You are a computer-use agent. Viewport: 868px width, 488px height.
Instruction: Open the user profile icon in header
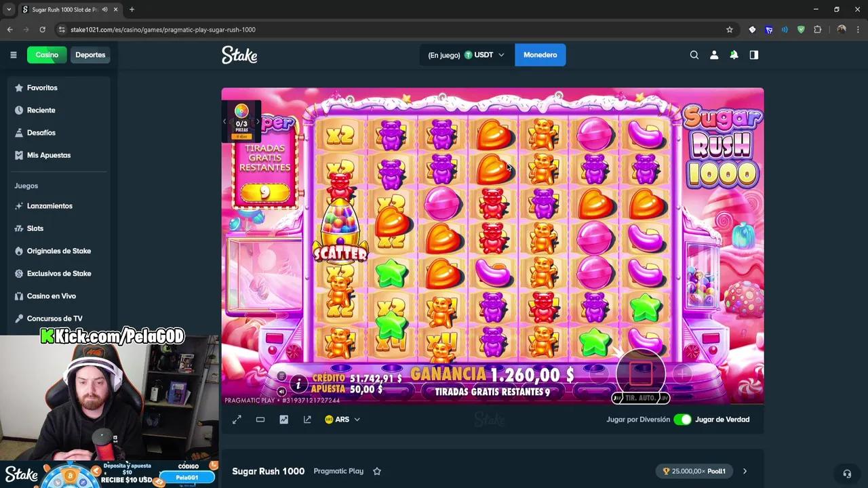point(714,55)
